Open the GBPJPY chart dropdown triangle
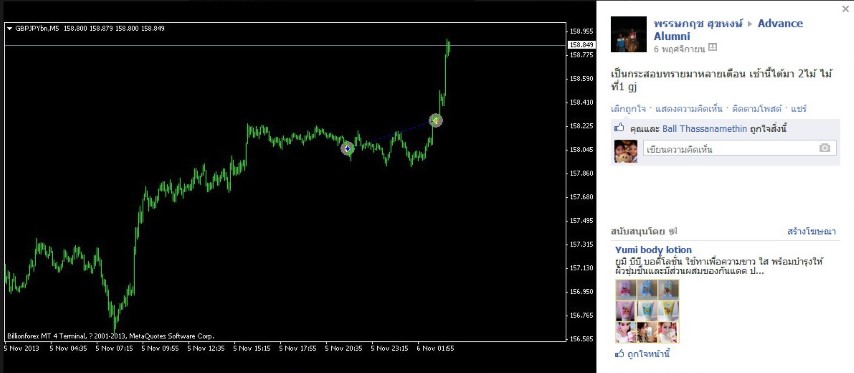 click(9, 29)
